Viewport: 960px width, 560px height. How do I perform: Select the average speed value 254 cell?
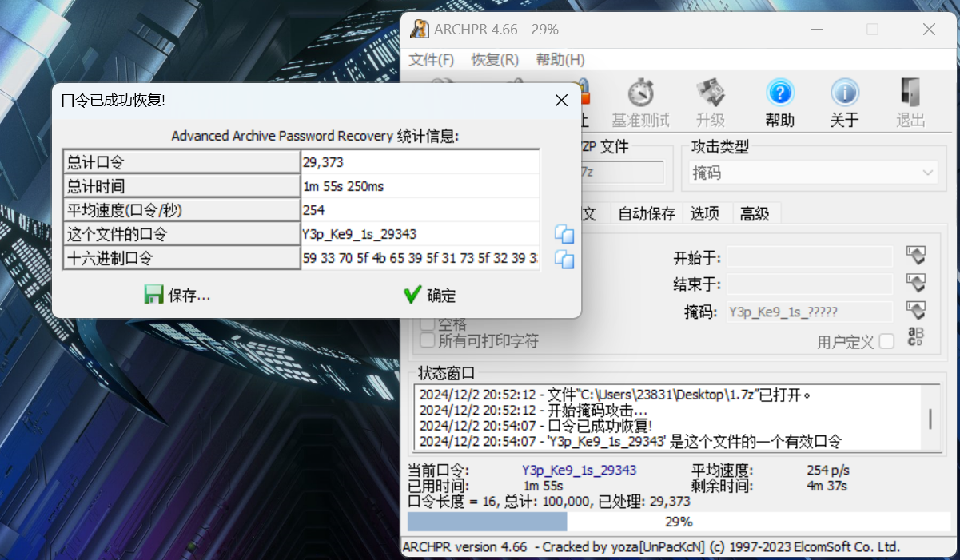click(x=420, y=210)
